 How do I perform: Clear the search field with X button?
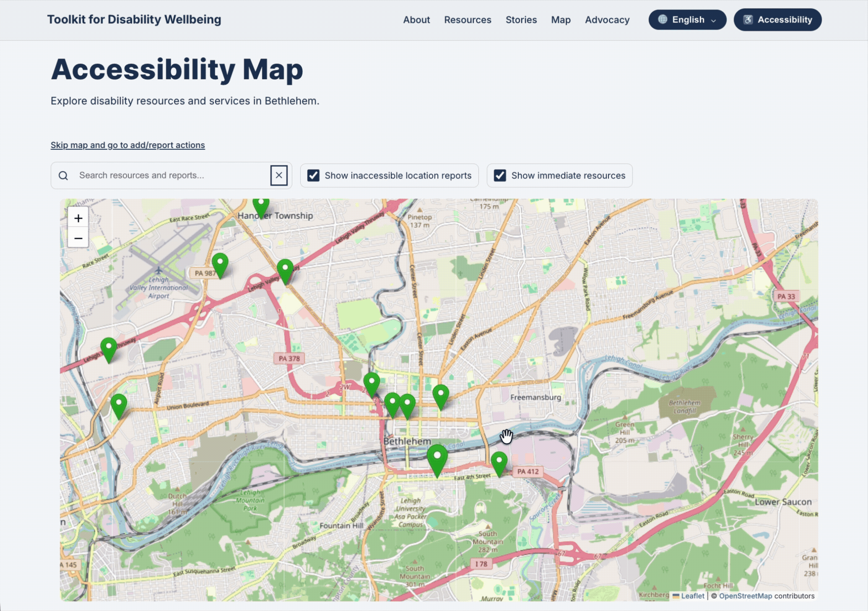point(279,175)
